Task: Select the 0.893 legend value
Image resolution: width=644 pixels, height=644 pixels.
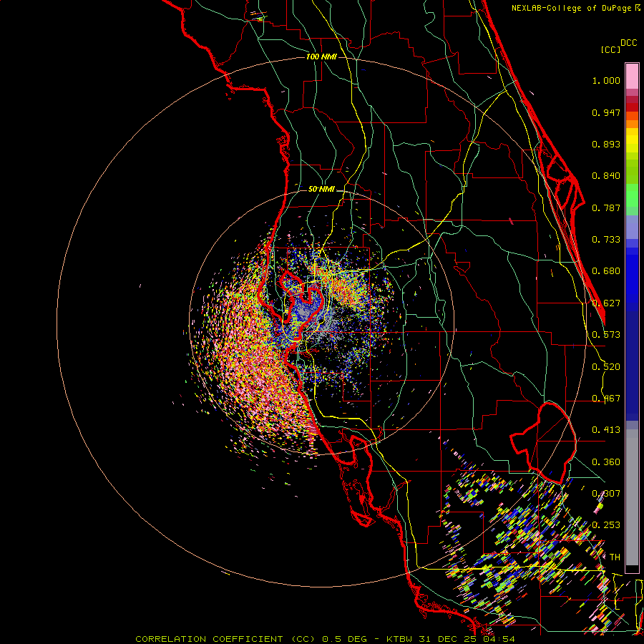Action: [606, 144]
